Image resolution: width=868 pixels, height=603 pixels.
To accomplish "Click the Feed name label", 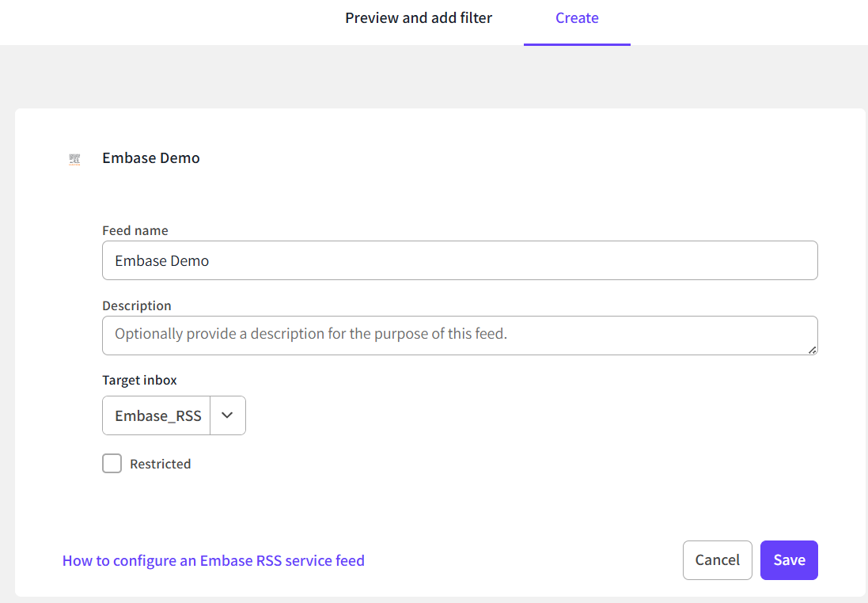I will 135,231.
